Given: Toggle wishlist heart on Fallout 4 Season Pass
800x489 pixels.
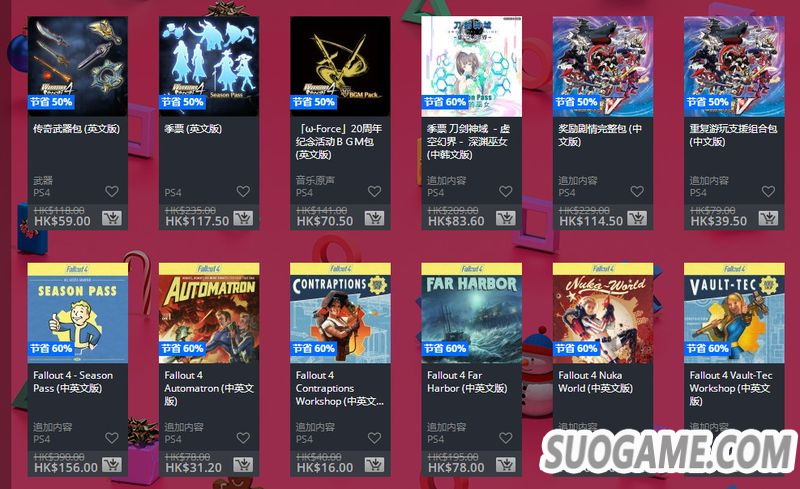Looking at the screenshot, I should click(x=112, y=438).
